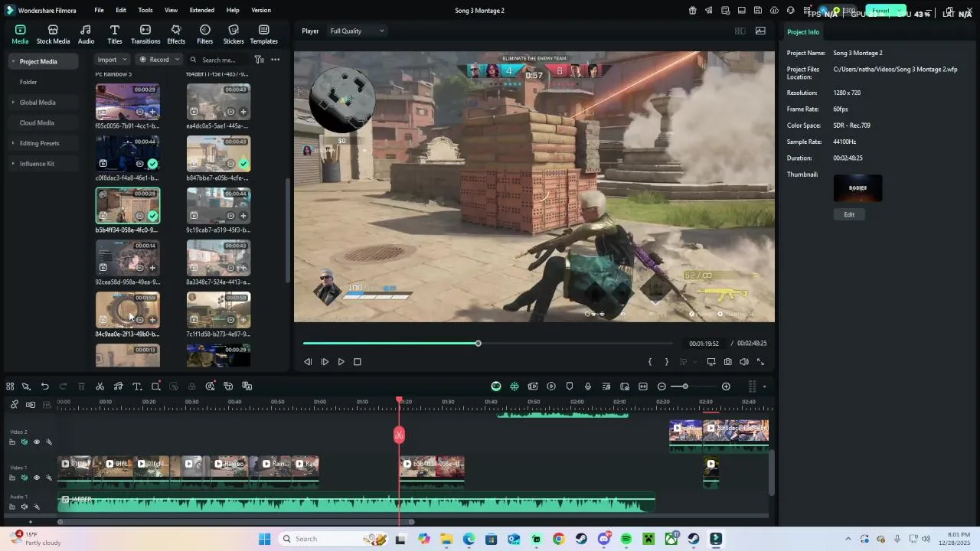
Task: Click the timeline zoom out minus button
Action: (661, 386)
